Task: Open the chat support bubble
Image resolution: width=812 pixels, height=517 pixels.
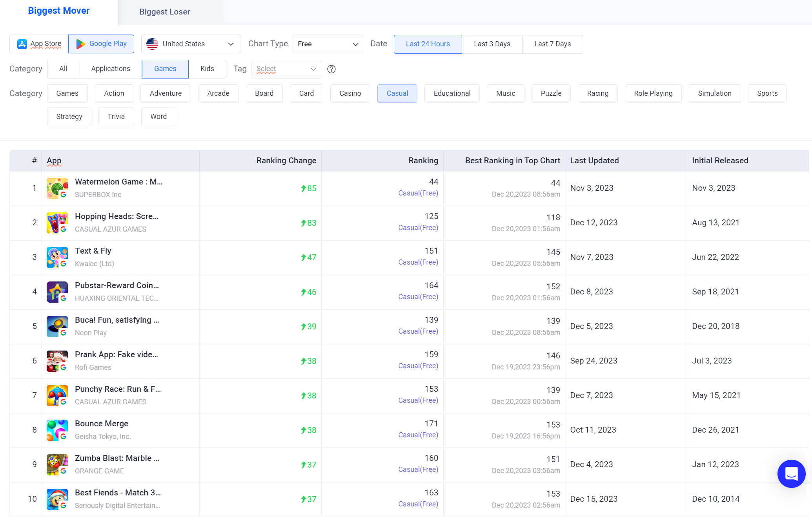Action: 791,474
